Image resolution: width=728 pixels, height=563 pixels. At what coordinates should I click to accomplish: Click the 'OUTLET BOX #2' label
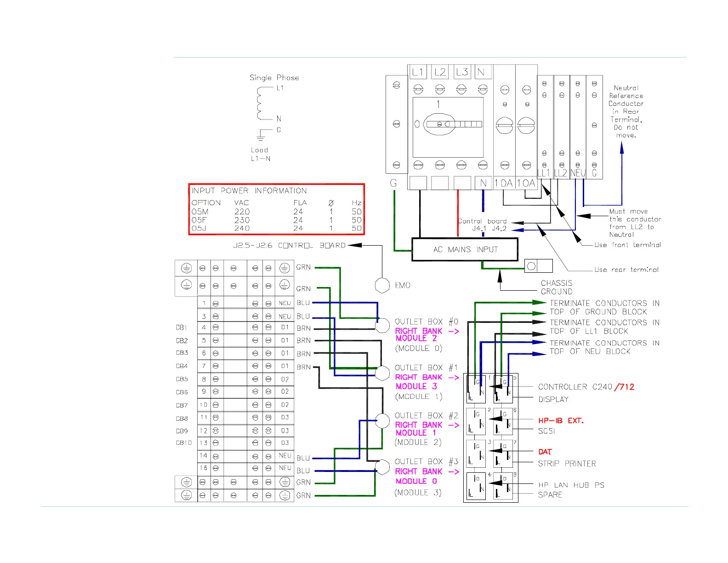[427, 415]
